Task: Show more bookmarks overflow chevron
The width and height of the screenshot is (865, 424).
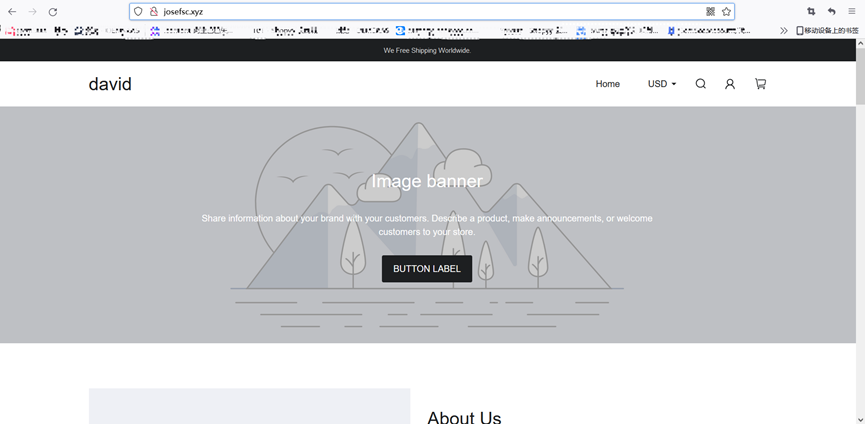Action: click(x=783, y=31)
